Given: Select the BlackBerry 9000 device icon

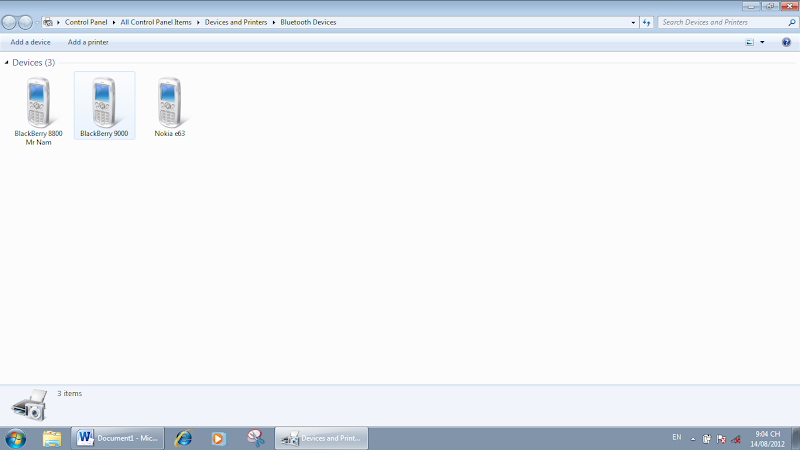Looking at the screenshot, I should pos(104,103).
